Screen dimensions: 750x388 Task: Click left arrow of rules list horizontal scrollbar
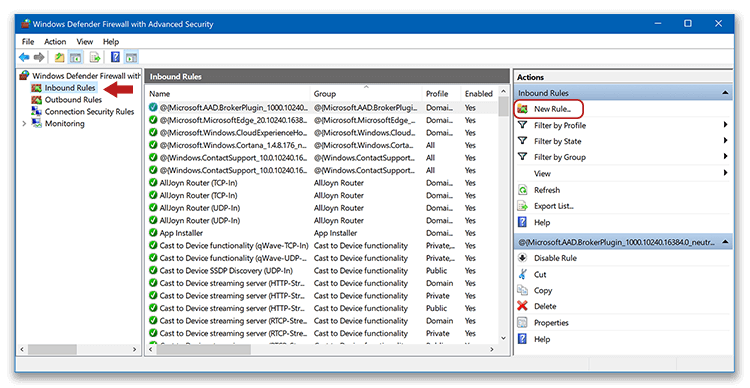[x=151, y=350]
